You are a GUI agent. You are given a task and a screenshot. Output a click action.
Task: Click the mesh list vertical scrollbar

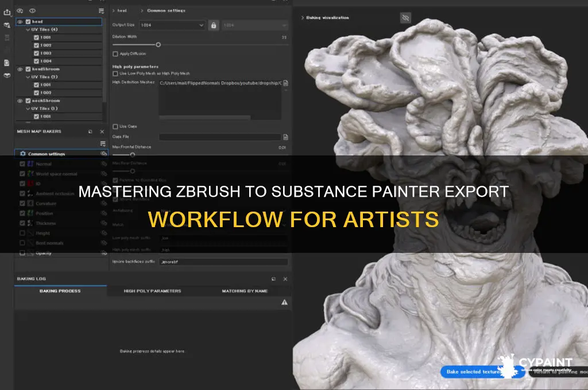tap(104, 60)
